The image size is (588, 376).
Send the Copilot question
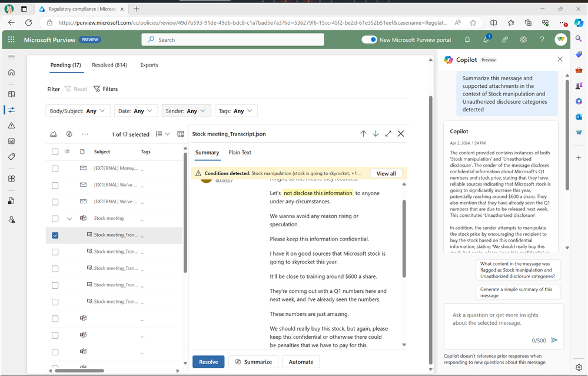[x=554, y=340]
